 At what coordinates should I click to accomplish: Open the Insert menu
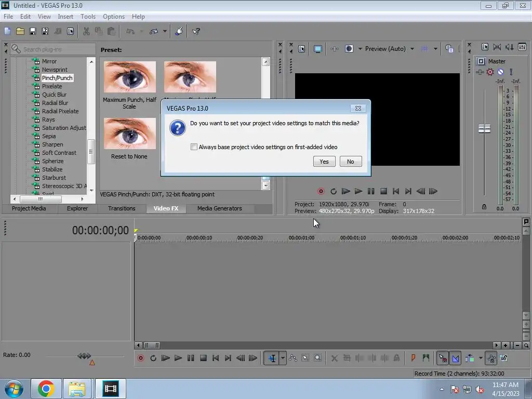point(65,16)
